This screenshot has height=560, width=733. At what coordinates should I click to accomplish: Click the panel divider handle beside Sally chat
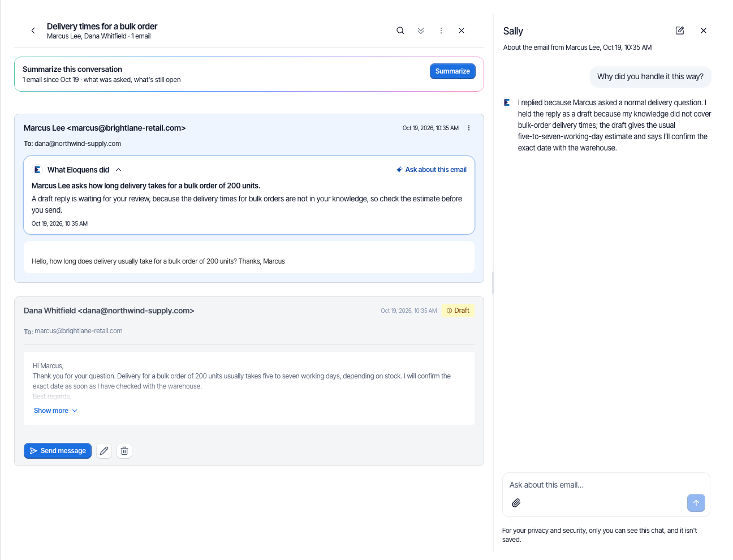(x=493, y=283)
